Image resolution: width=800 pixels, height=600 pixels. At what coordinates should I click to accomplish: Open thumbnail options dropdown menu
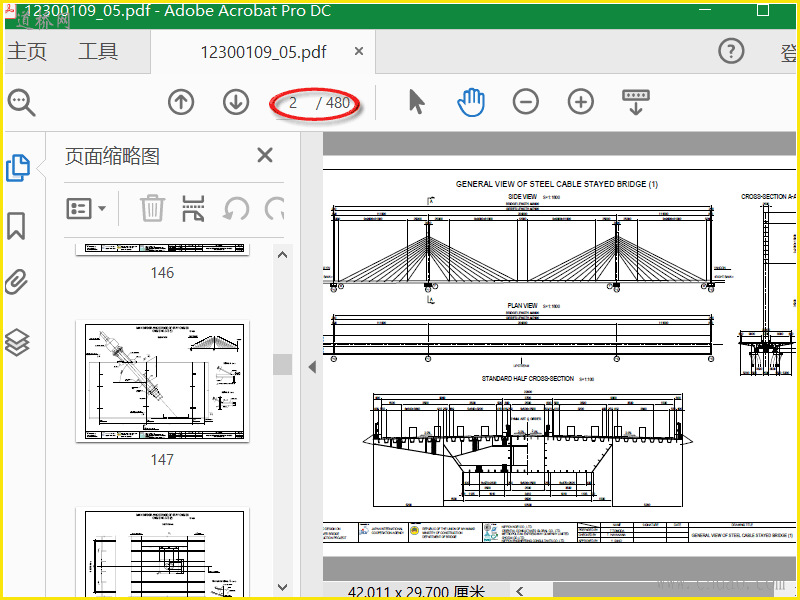[x=86, y=208]
